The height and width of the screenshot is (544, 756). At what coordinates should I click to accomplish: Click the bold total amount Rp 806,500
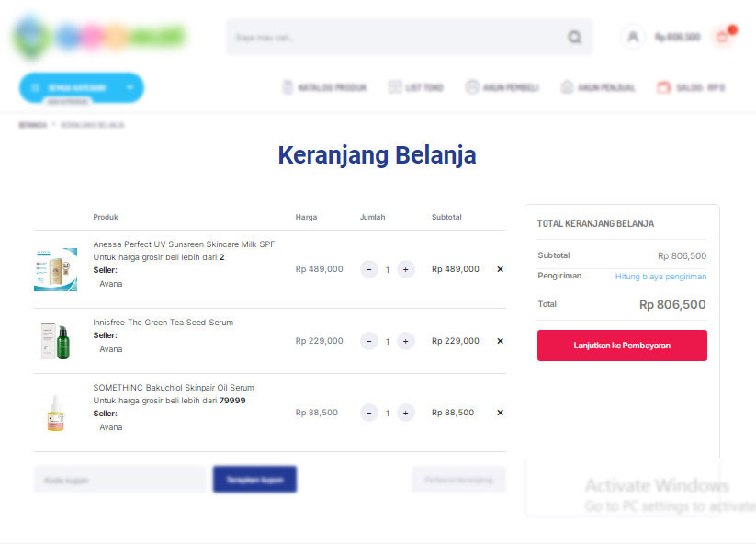(672, 305)
